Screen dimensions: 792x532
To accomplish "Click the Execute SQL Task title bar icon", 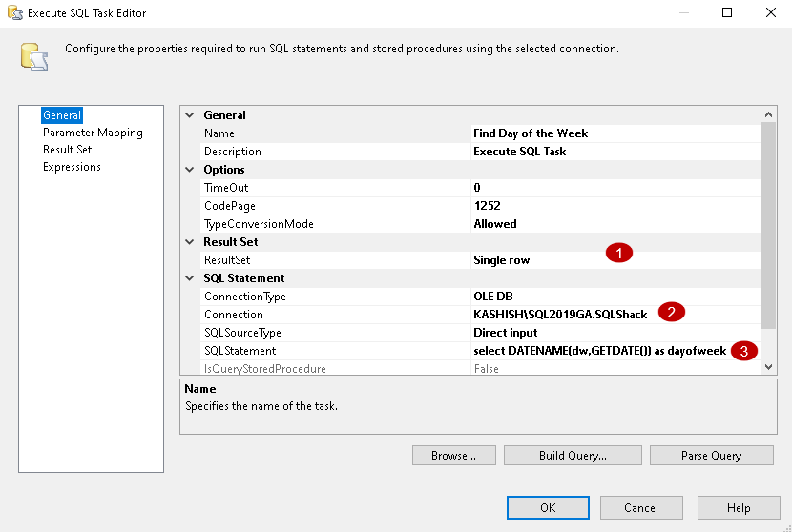I will 13,13.
